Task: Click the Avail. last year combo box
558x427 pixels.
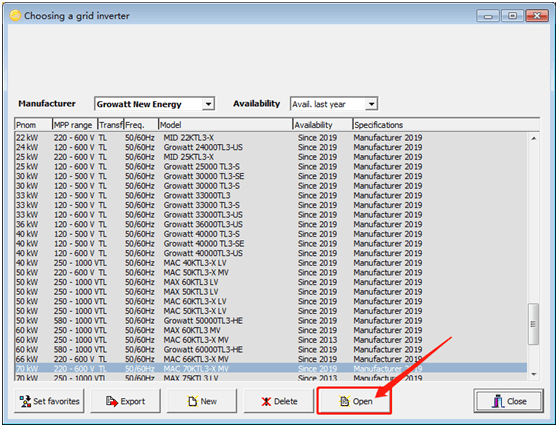Action: 334,104
